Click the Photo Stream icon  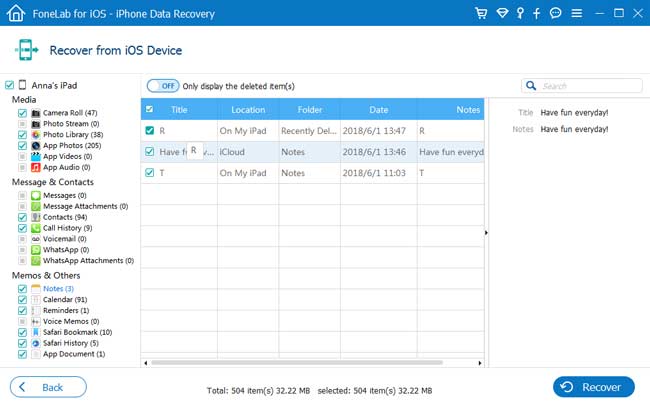36,124
